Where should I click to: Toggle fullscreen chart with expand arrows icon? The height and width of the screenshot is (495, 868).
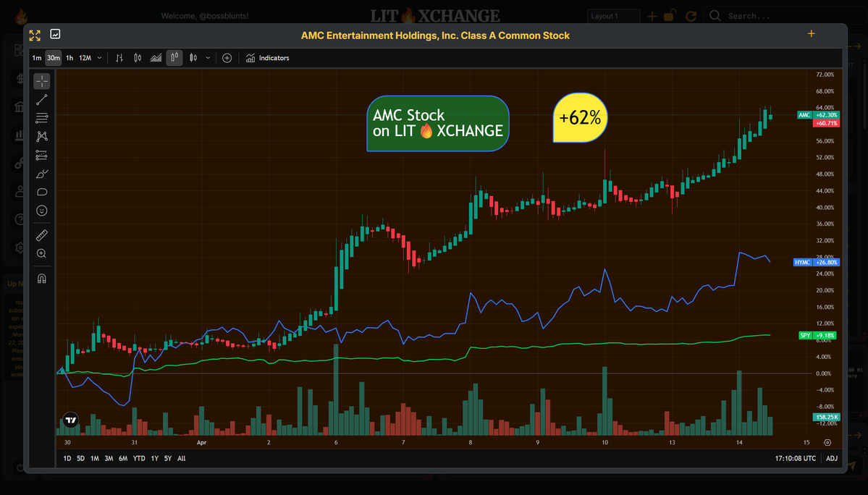tap(35, 35)
